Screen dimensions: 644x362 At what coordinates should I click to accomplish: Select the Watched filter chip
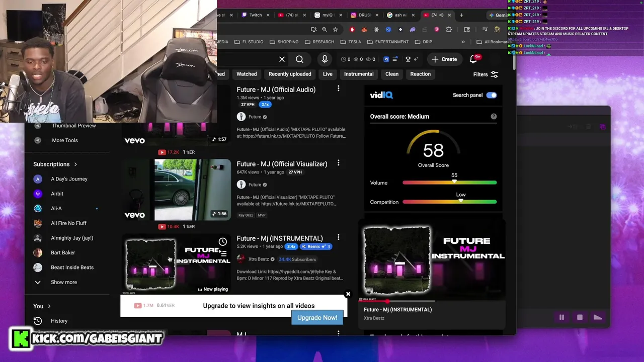(x=247, y=74)
